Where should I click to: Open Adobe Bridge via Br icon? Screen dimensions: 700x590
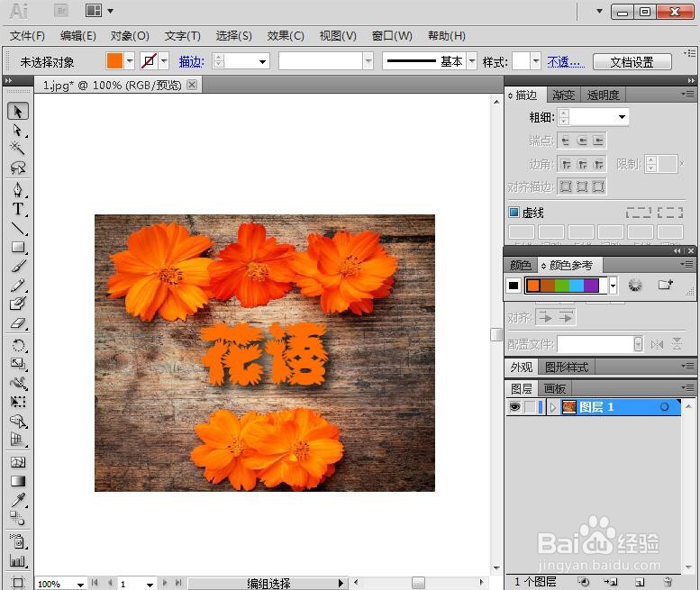click(x=61, y=11)
